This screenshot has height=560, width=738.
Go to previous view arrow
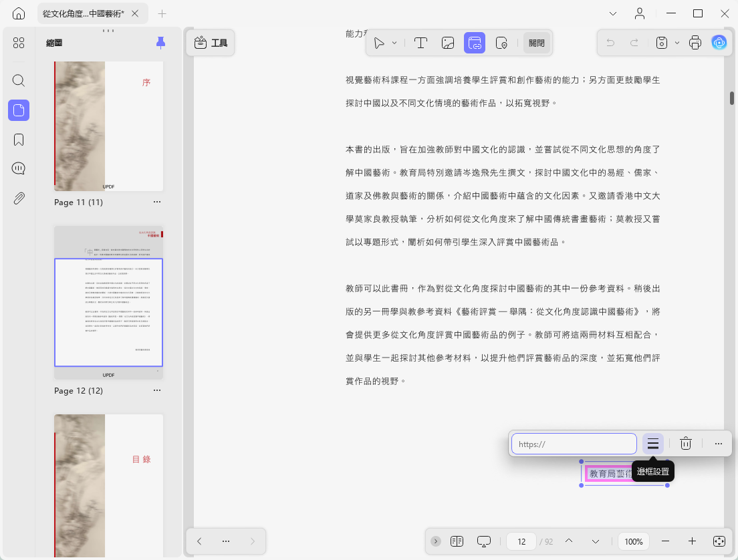(x=199, y=541)
